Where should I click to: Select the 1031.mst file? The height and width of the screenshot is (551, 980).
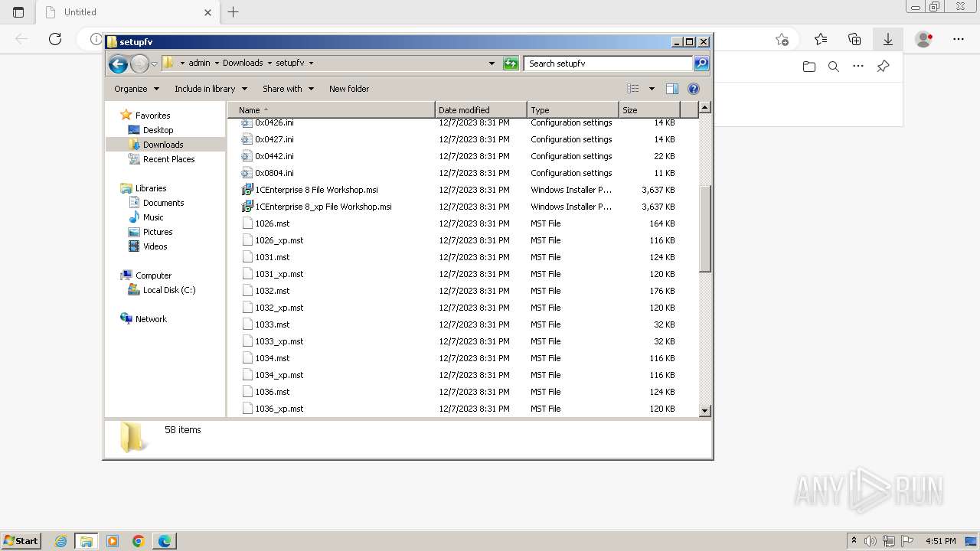pos(272,257)
